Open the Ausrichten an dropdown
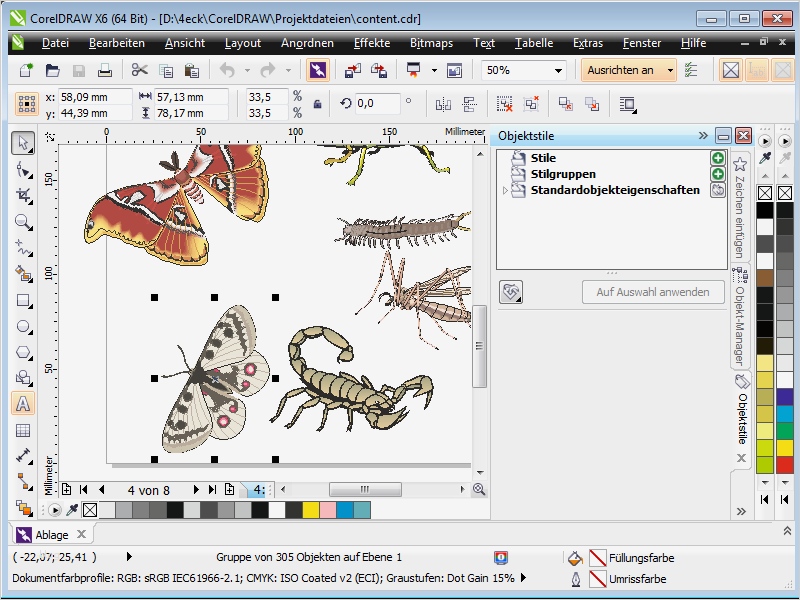The width and height of the screenshot is (800, 600). click(x=668, y=71)
